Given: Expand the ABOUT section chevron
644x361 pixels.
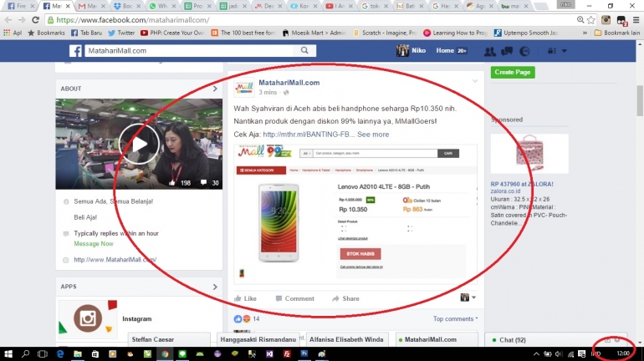Looking at the screenshot, I should coord(215,89).
